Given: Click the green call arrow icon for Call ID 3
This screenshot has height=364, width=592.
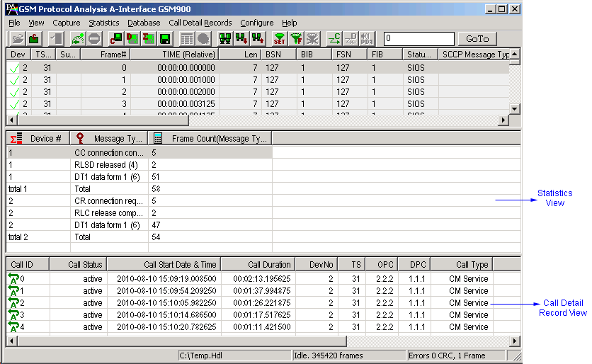Looking at the screenshot, I should [13, 315].
